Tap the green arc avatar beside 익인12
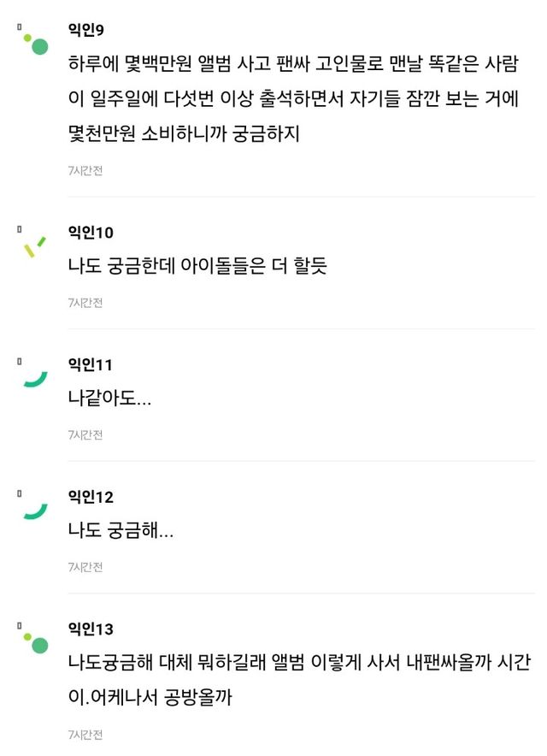The height and width of the screenshot is (756, 547). [35, 510]
